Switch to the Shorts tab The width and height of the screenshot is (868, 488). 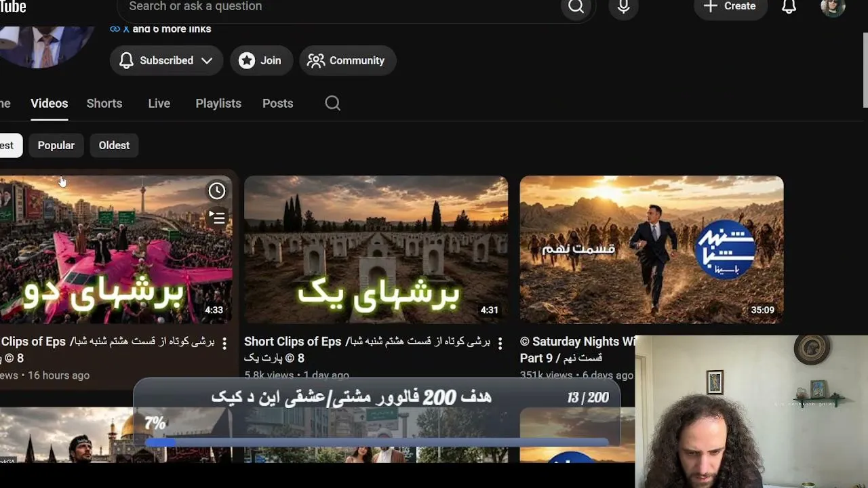pos(104,103)
